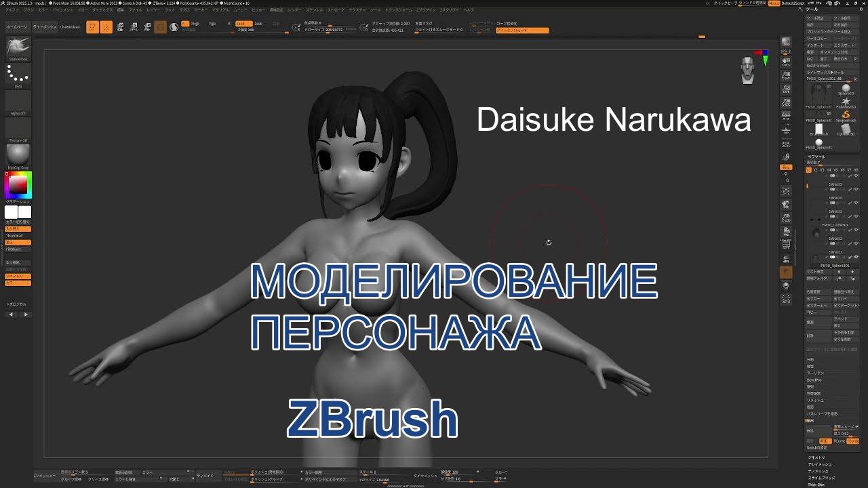This screenshot has height=488, width=868.
Task: Click the BPR render icon
Action: pos(786,42)
